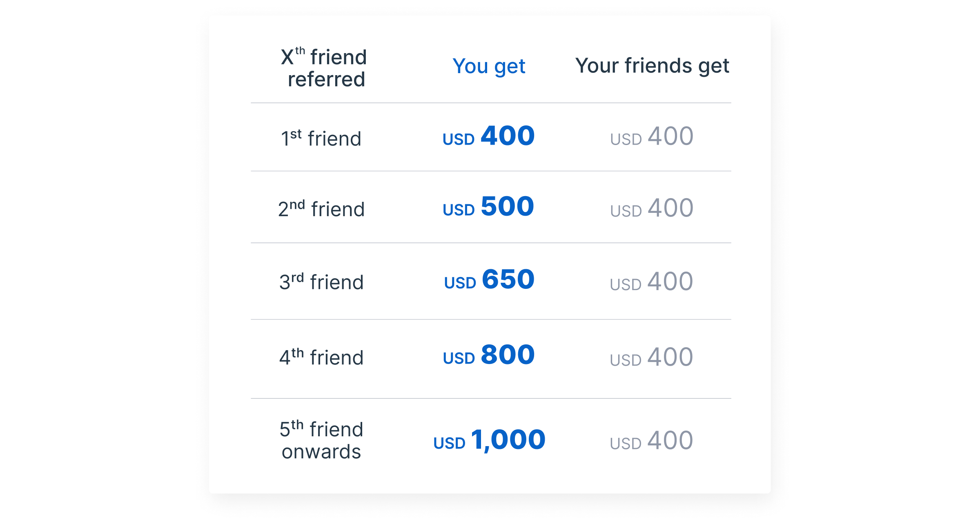Viewport: 980px width, 527px height.
Task: Click grey 'USD 400' in the 2nd friend row
Action: (652, 208)
